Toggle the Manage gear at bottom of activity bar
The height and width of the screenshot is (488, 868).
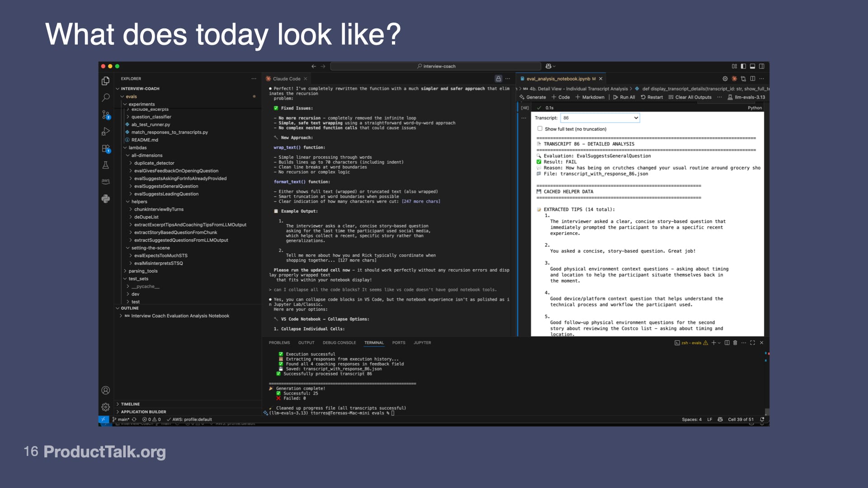(105, 407)
